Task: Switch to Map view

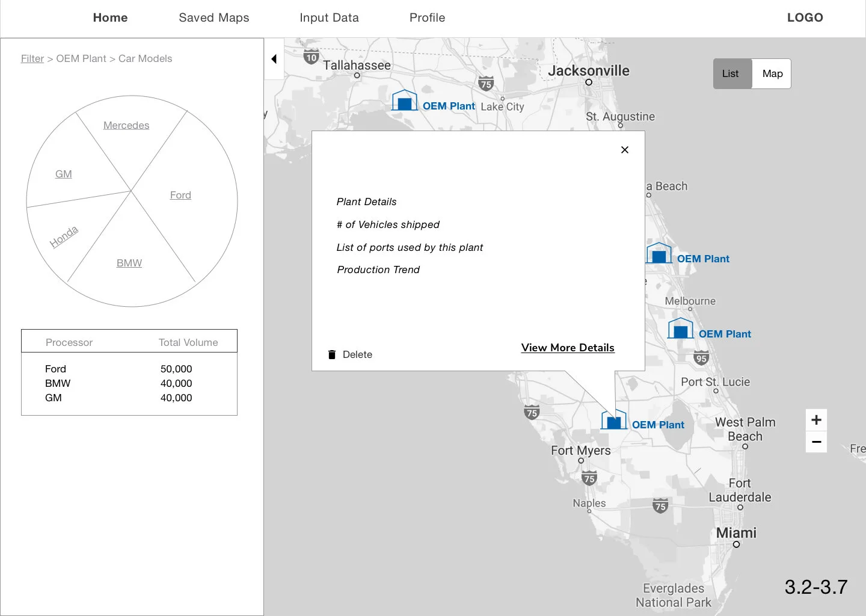Action: [x=772, y=73]
